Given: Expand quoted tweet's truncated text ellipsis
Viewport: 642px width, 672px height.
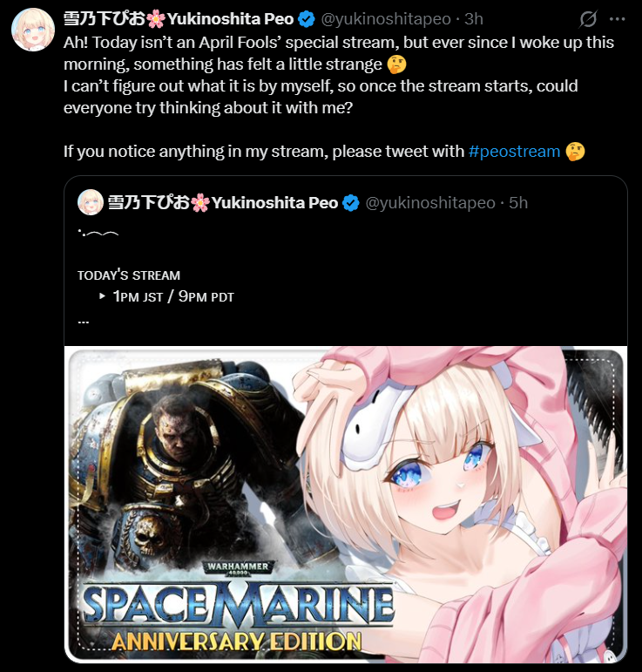Looking at the screenshot, I should click(84, 322).
